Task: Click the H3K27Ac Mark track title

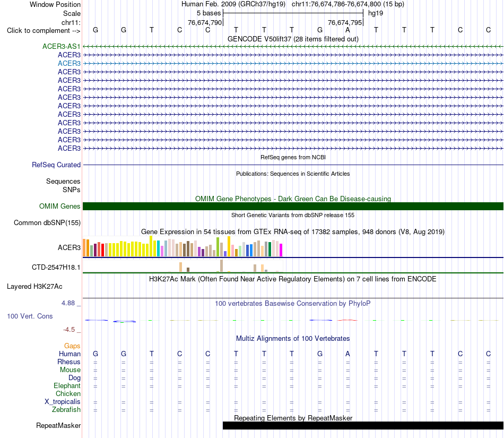Action: click(x=293, y=279)
